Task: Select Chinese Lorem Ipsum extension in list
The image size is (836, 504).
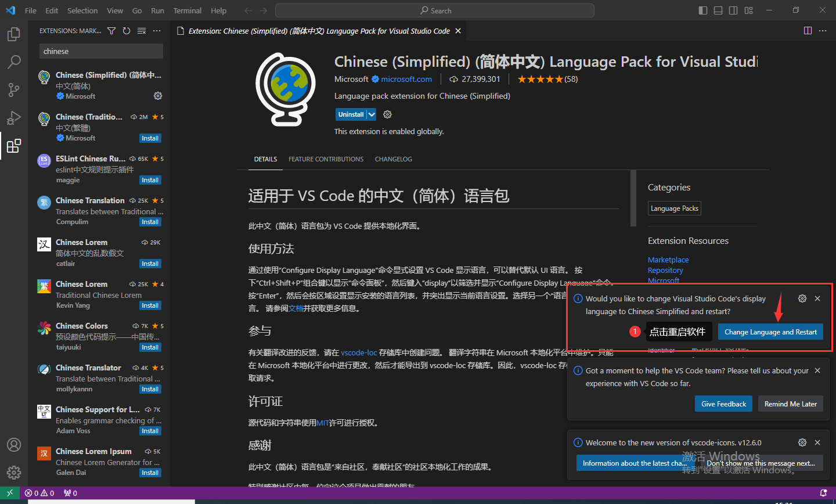Action: 99,462
